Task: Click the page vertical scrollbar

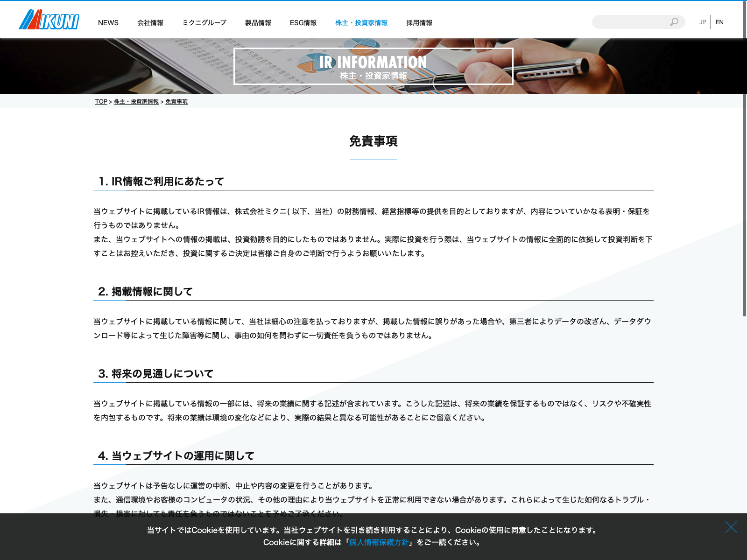Action: point(744,187)
